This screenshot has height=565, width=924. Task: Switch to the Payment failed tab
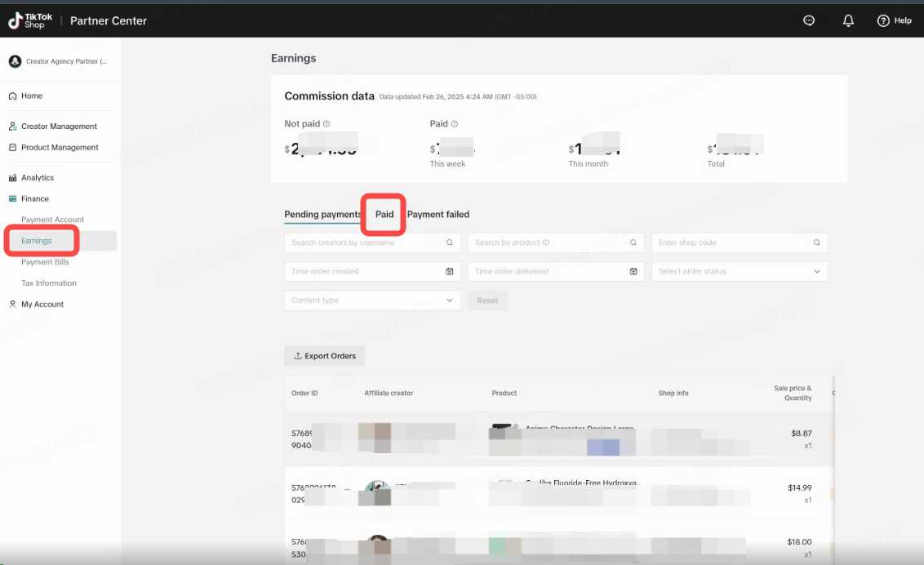tap(438, 215)
